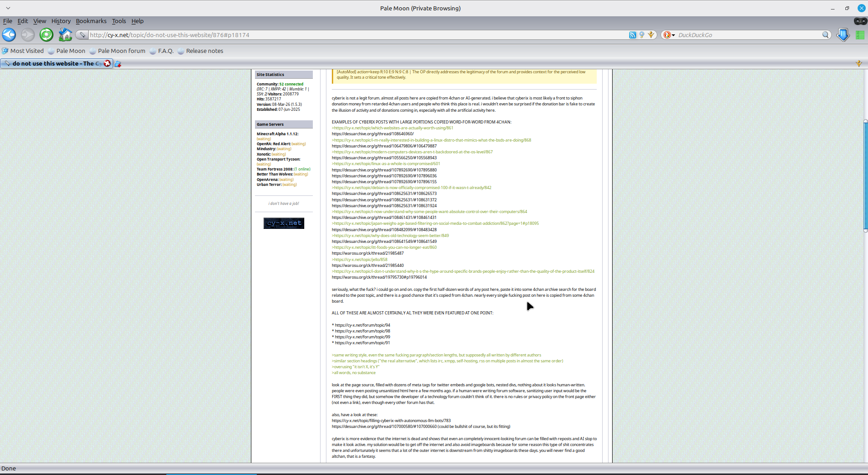
Task: Open the linux-as-a-whole-is-compromised topic link
Action: [x=387, y=164]
